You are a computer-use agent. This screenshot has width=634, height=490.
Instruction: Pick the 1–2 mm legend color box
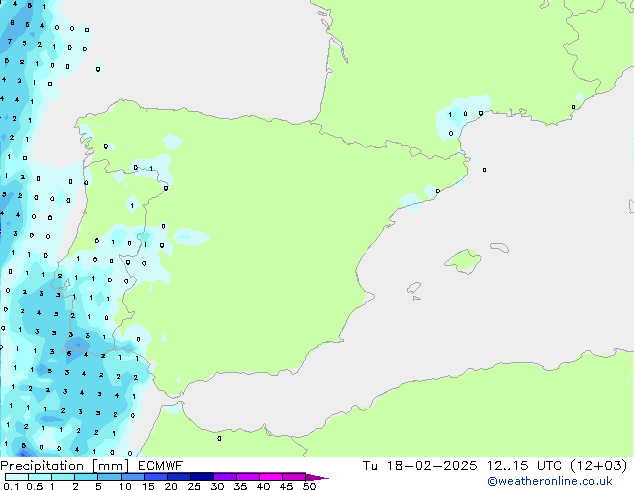(63, 477)
